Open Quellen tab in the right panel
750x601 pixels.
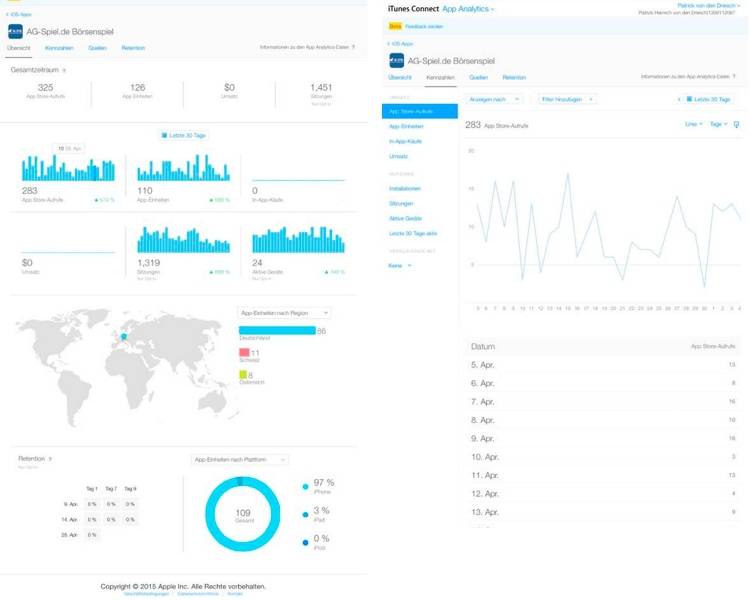click(x=478, y=77)
